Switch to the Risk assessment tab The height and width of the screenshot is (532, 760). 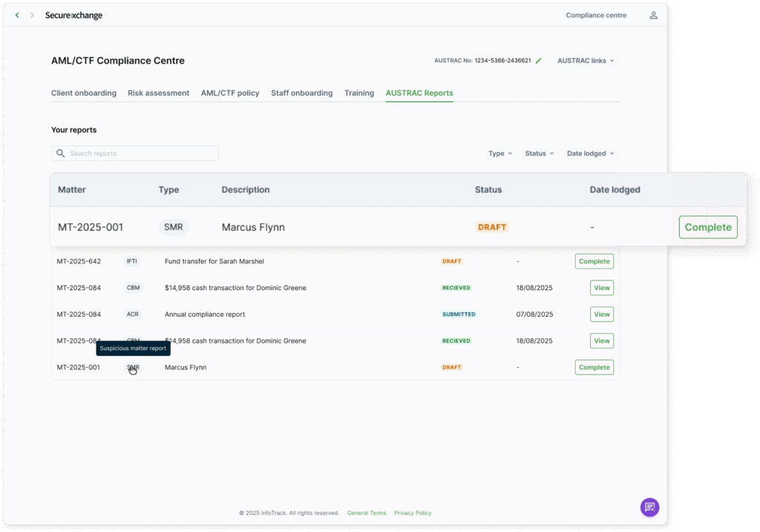coord(158,93)
